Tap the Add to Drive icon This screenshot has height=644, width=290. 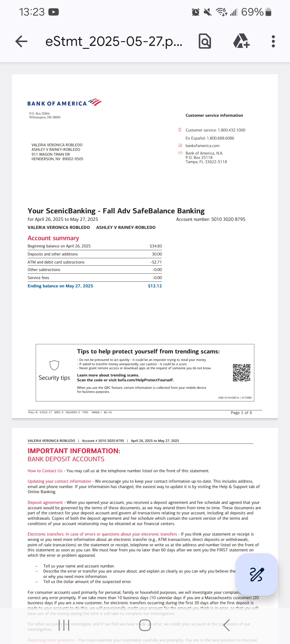241,42
